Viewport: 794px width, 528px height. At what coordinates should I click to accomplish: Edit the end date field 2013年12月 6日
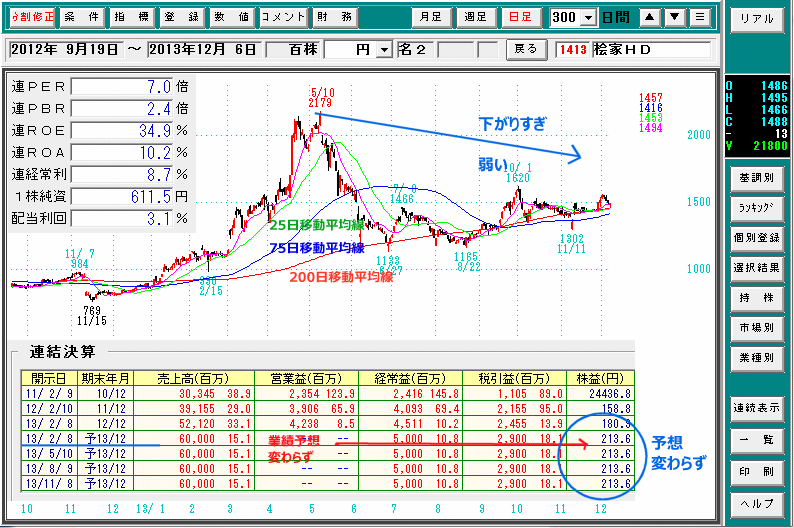[x=204, y=50]
